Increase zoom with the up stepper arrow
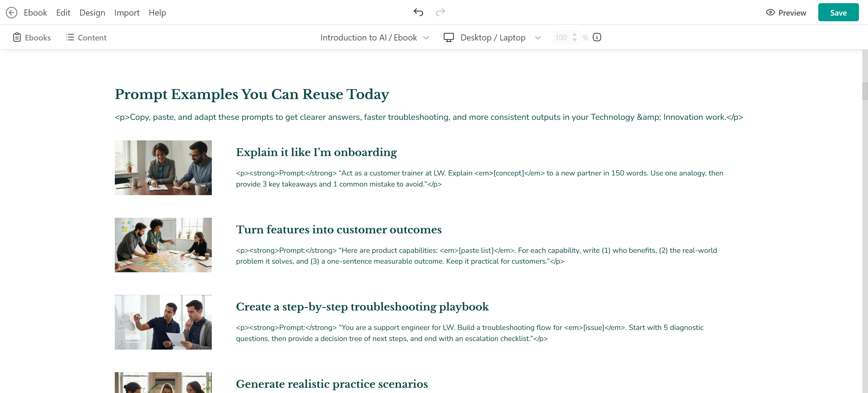 tap(574, 34)
